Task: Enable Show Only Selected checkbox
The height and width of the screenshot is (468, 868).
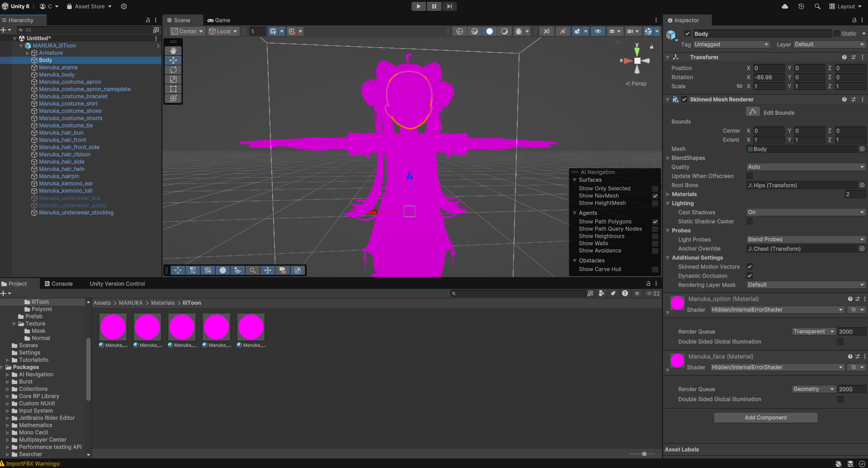Action: [655, 189]
